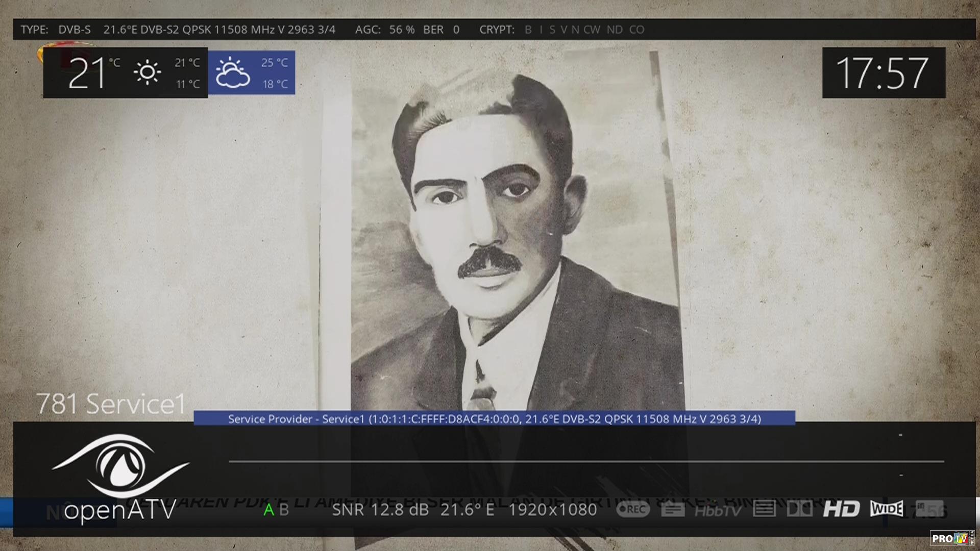
Task: Click the sunny weather icon for today
Action: coord(148,72)
